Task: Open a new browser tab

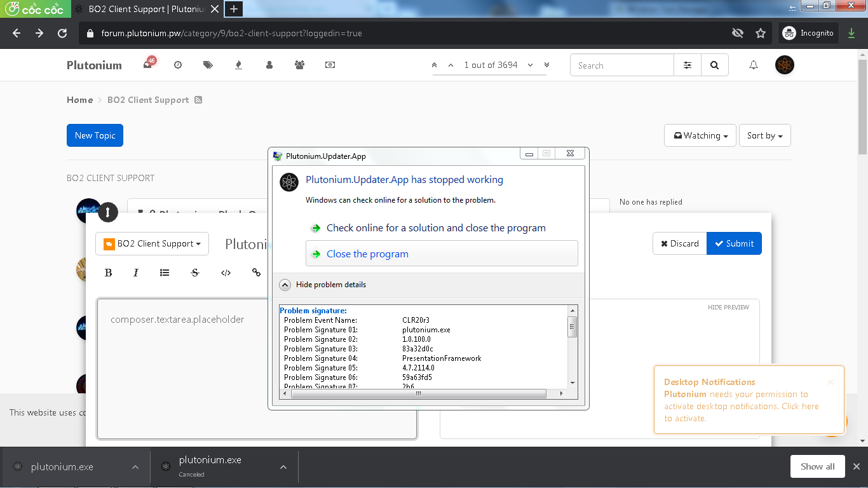Action: tap(234, 9)
